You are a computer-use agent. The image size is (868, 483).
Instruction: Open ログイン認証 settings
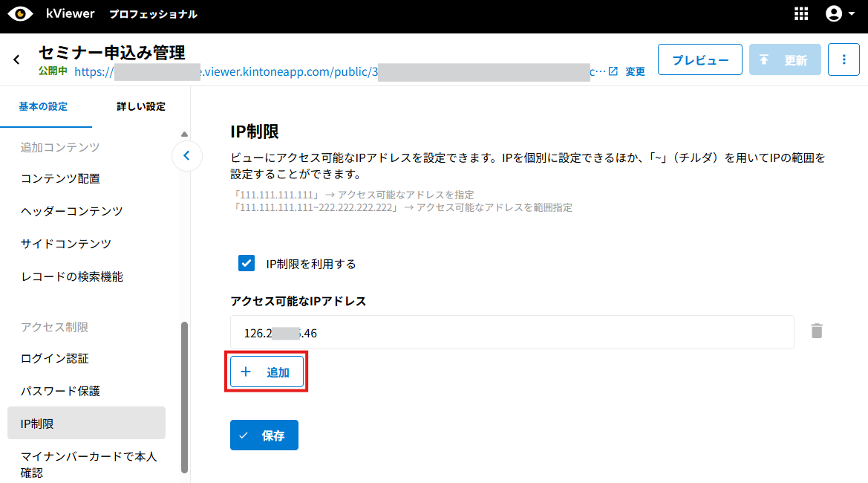point(55,358)
